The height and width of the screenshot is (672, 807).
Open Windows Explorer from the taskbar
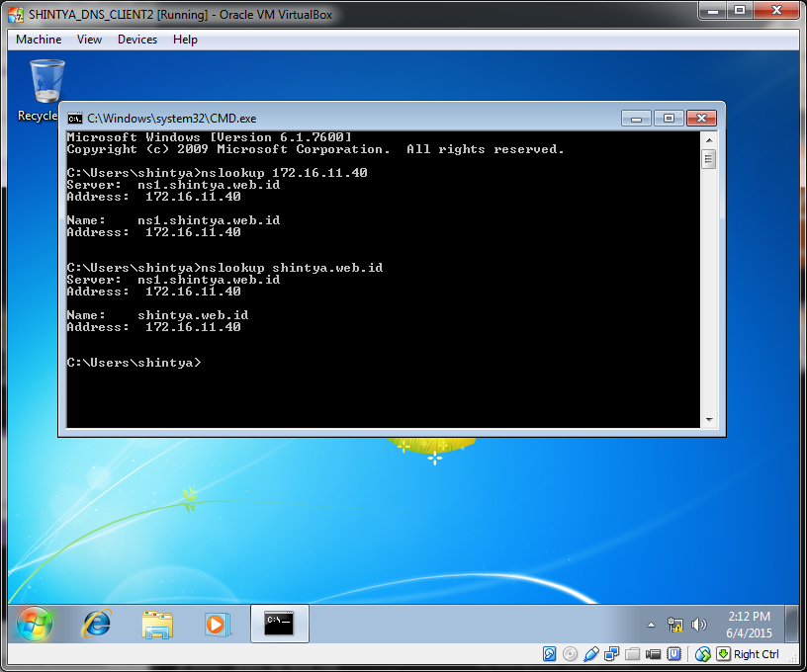pyautogui.click(x=157, y=625)
